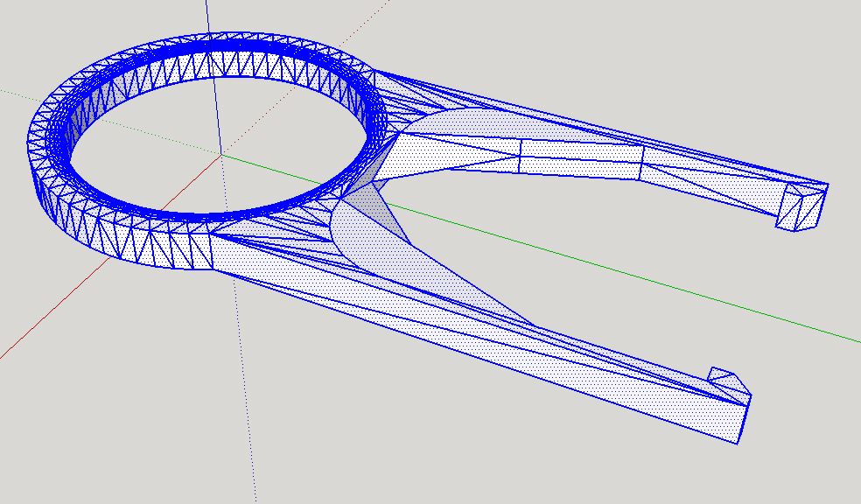Image resolution: width=861 pixels, height=504 pixels.
Task: Click the long side face of the lower arm
Action: point(478,352)
